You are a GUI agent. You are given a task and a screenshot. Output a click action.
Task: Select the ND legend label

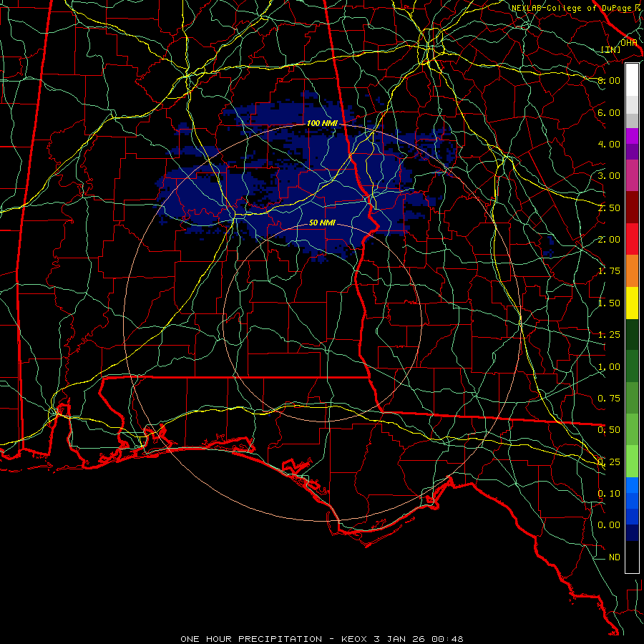(615, 557)
